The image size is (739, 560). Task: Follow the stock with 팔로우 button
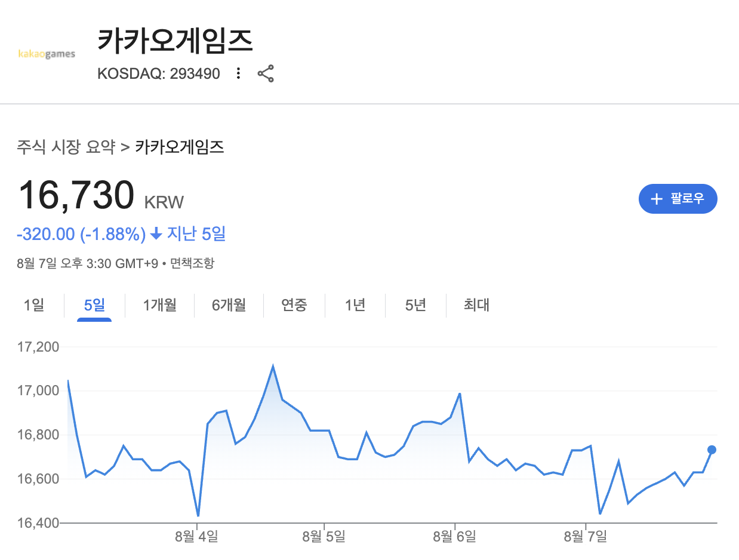pyautogui.click(x=678, y=199)
